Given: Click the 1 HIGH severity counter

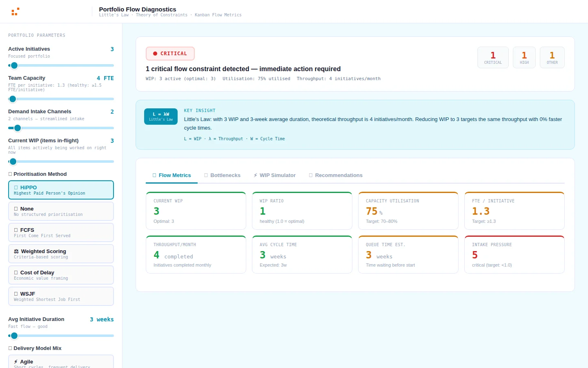Looking at the screenshot, I should click(x=524, y=57).
